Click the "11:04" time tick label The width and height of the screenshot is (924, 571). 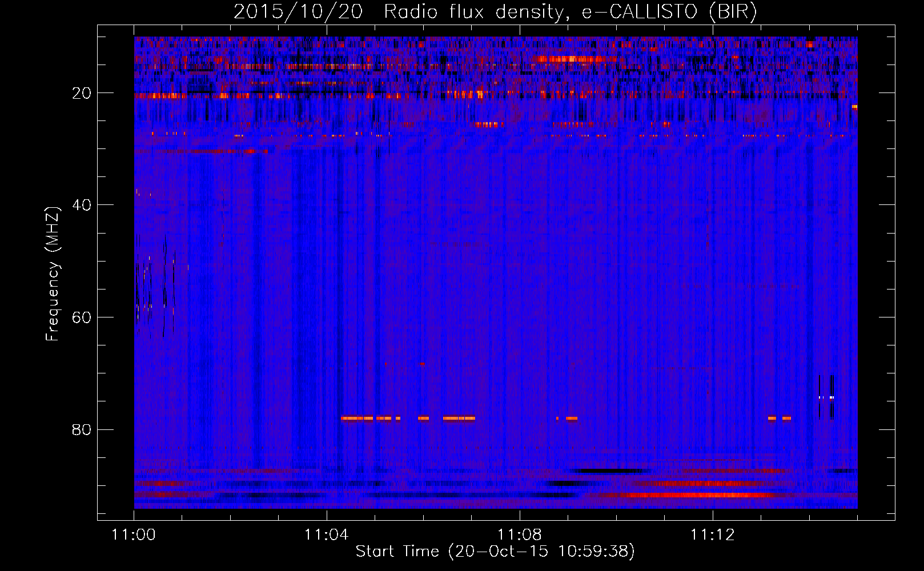click(x=327, y=535)
